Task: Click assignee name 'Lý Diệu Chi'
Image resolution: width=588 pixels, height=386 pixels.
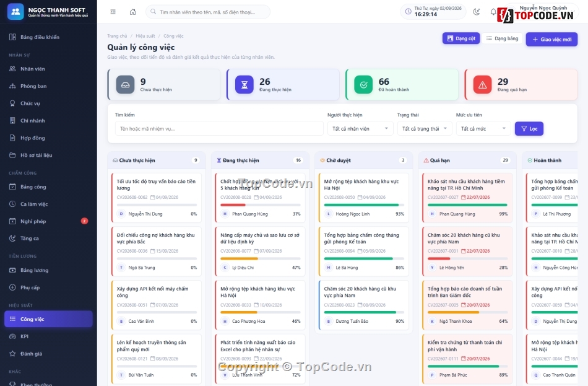Action: [x=243, y=268]
